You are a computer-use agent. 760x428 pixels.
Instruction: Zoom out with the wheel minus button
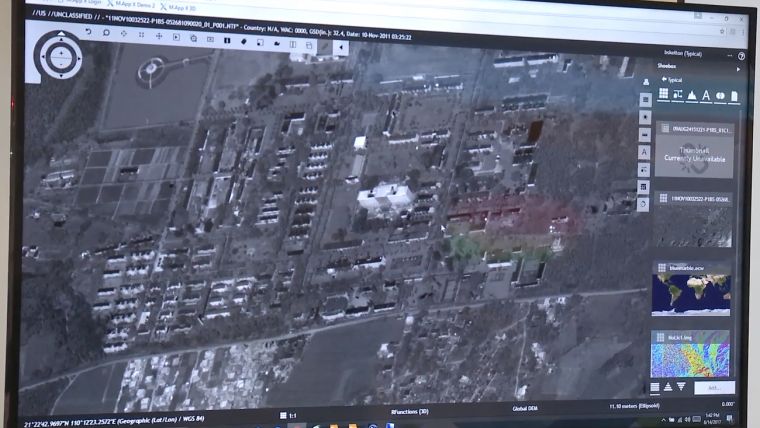(x=61, y=64)
